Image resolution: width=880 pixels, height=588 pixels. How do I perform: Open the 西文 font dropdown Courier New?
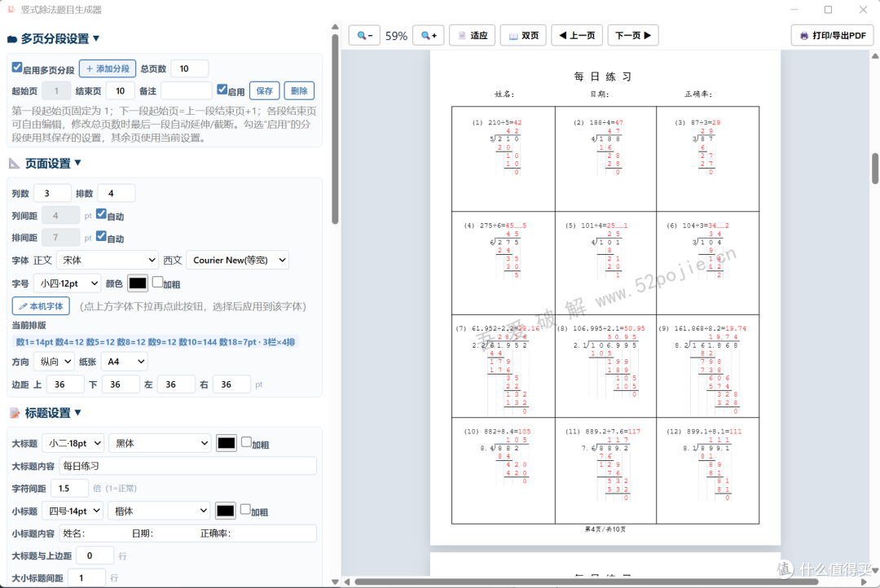coord(237,260)
